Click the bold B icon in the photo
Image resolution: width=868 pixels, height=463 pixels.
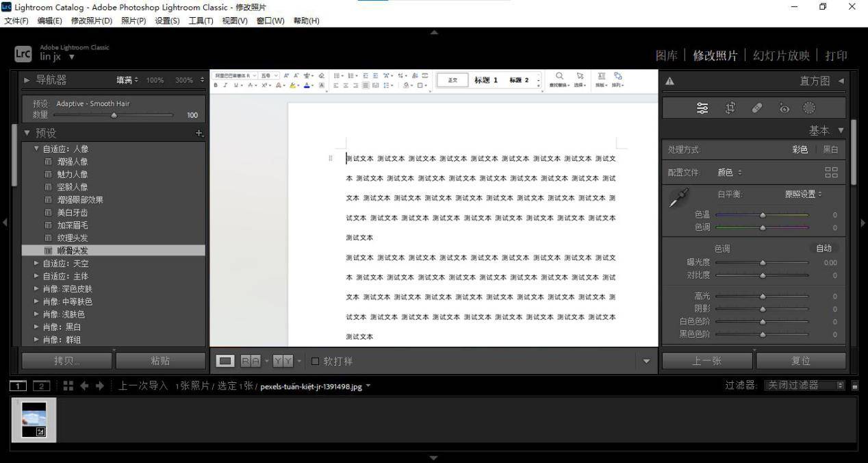[216, 86]
